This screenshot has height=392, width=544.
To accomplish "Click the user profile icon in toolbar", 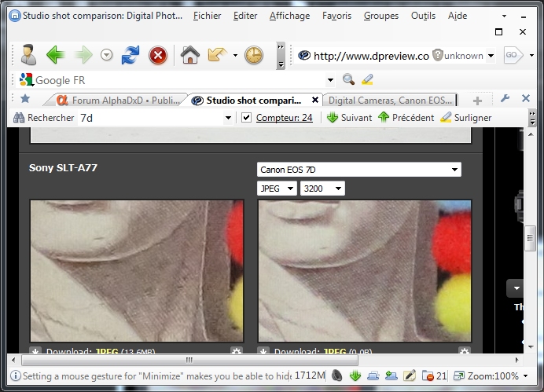I will tap(28, 55).
